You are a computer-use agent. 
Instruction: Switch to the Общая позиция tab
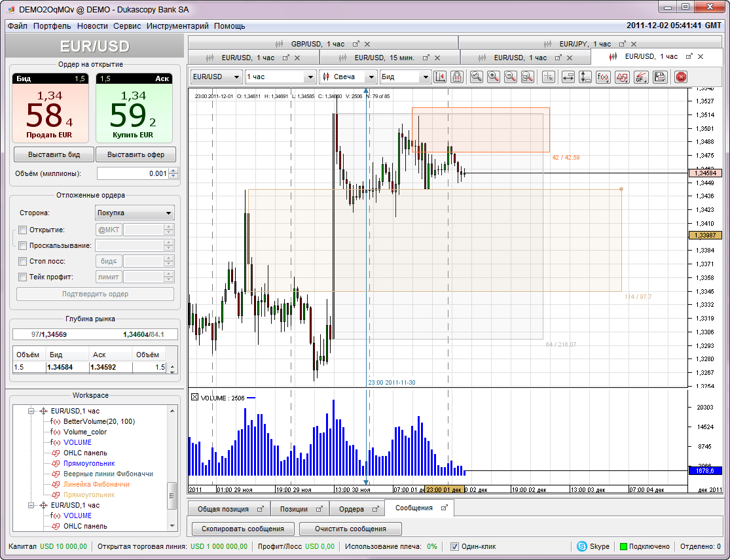[229, 509]
